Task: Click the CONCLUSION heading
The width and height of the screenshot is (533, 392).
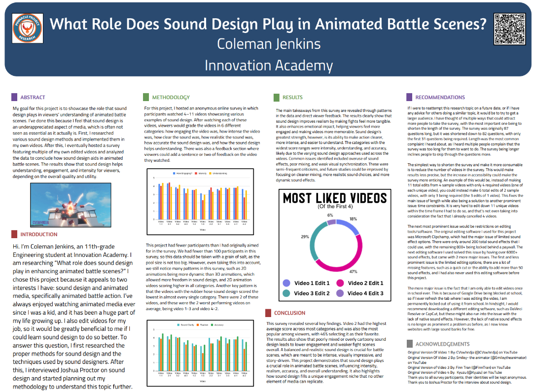Action: 289,313
